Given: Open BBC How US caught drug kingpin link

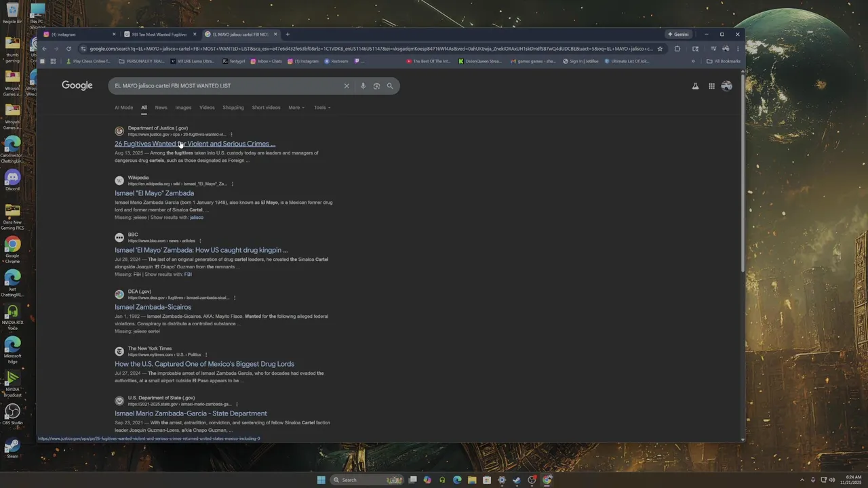Looking at the screenshot, I should (x=201, y=250).
